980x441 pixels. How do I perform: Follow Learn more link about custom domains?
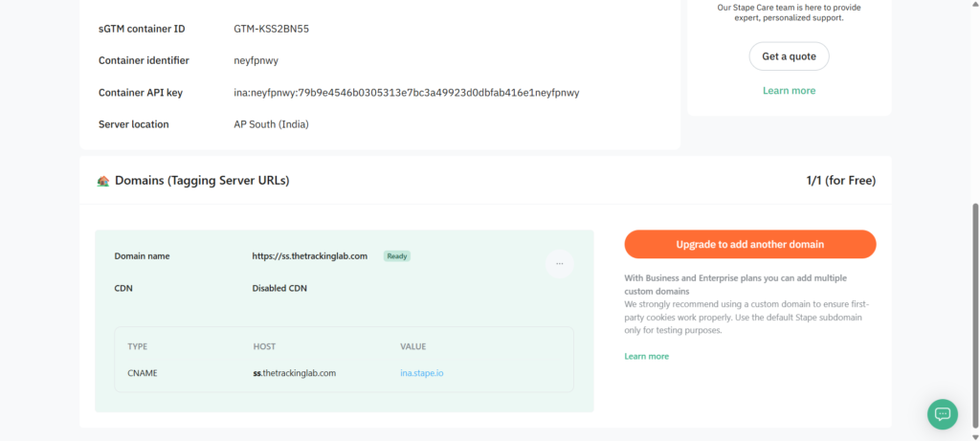coord(646,356)
